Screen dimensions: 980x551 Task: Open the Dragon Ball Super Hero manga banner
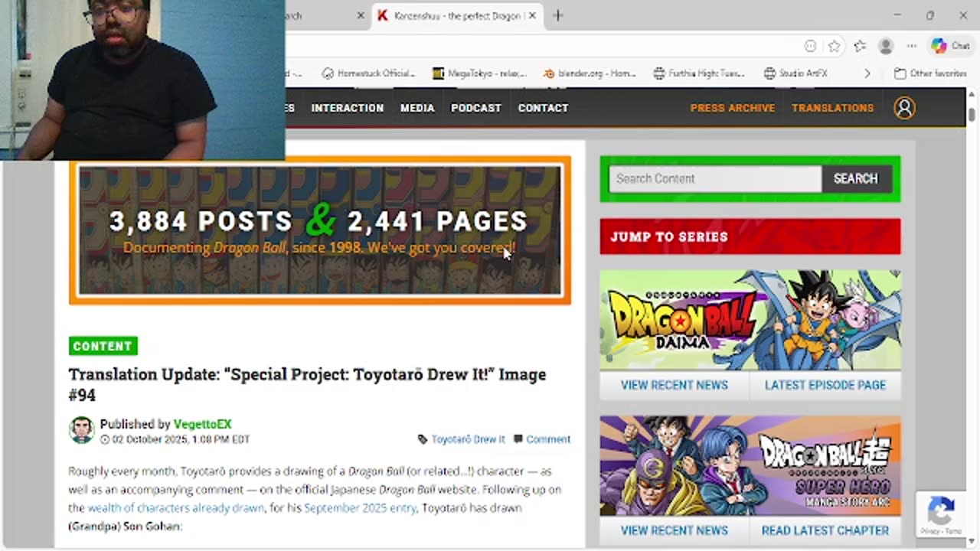pos(750,465)
